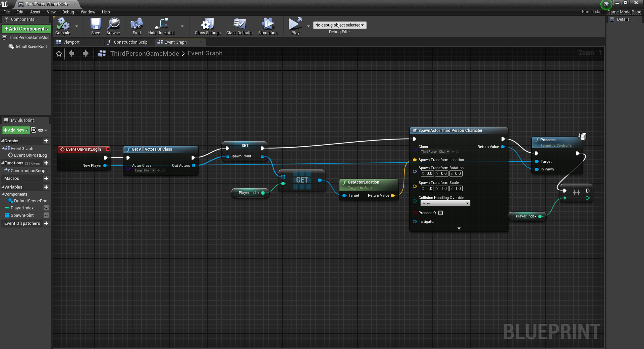Click the Possess node server icon
This screenshot has width=644, height=349.
[x=583, y=136]
